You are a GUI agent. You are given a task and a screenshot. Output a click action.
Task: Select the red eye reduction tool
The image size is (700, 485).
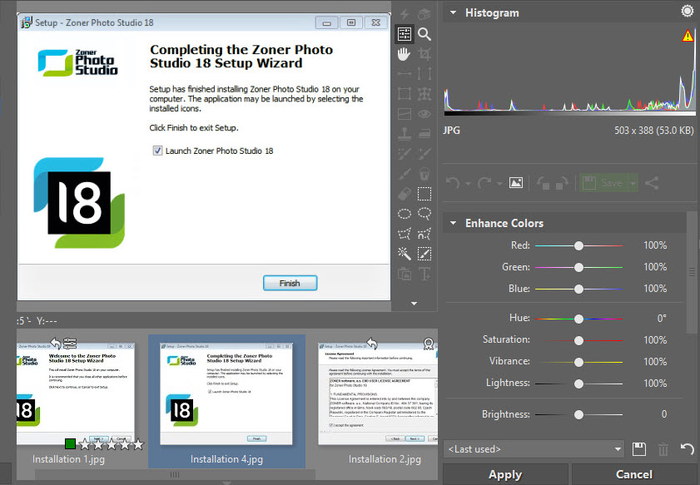pyautogui.click(x=424, y=114)
